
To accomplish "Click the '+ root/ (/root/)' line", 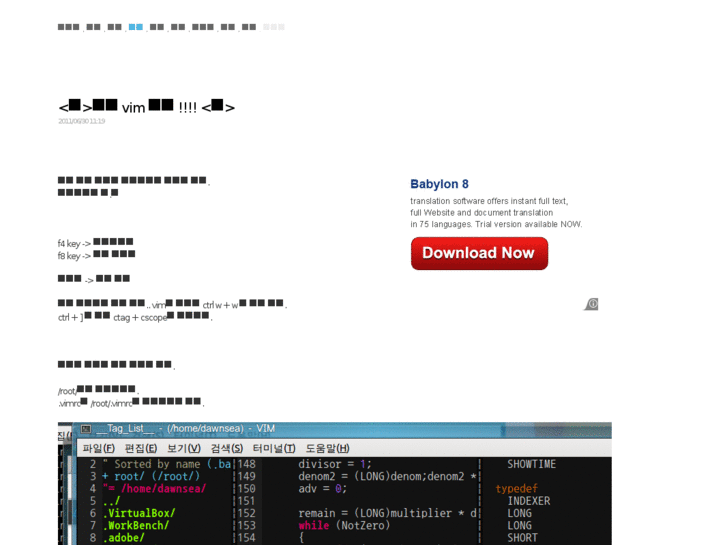I will coord(151,476).
